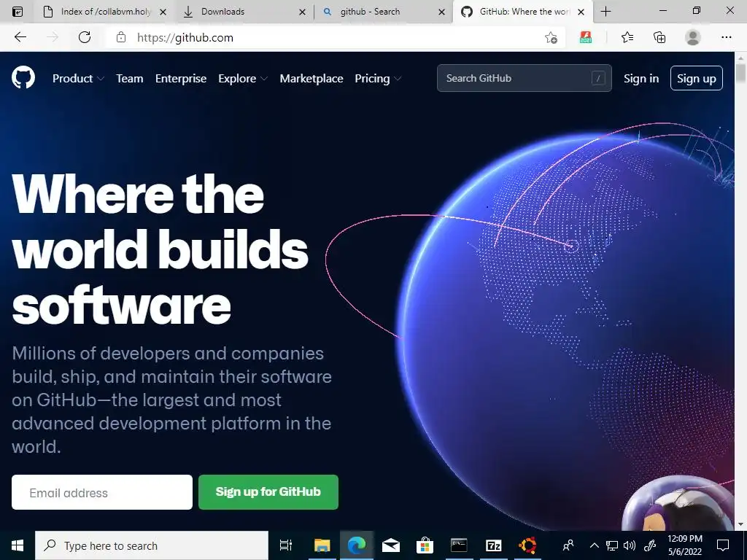Viewport: 747px width, 560px height.
Task: Expand the Pricing dropdown menu
Action: tap(379, 79)
